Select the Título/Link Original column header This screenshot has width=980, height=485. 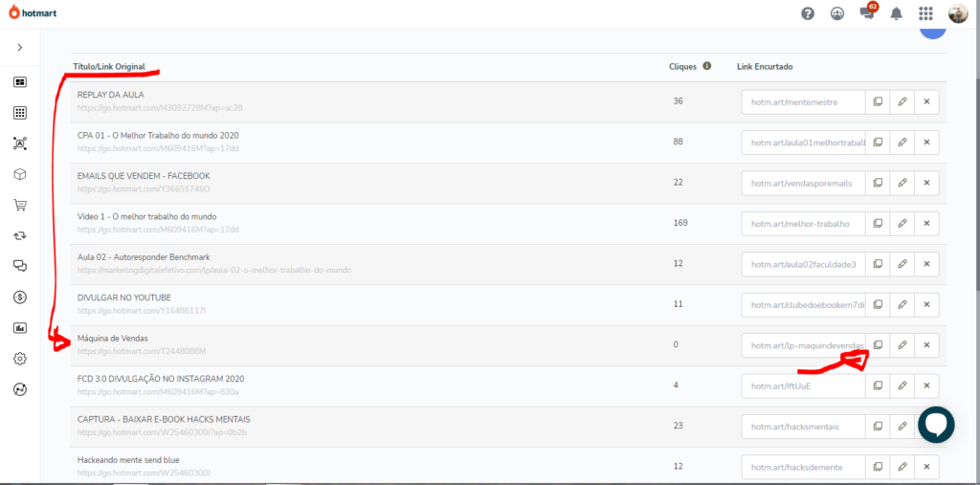click(x=109, y=66)
